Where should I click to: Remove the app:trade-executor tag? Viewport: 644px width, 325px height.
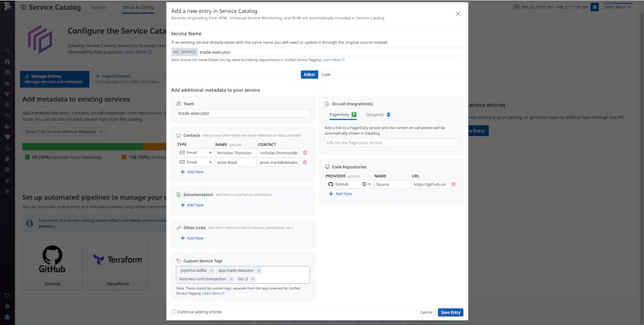pos(259,270)
